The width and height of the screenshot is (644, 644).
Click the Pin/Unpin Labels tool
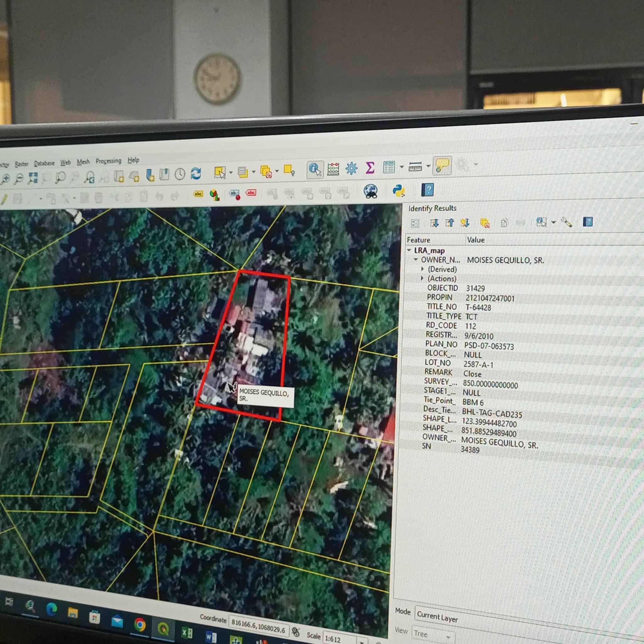[235, 194]
